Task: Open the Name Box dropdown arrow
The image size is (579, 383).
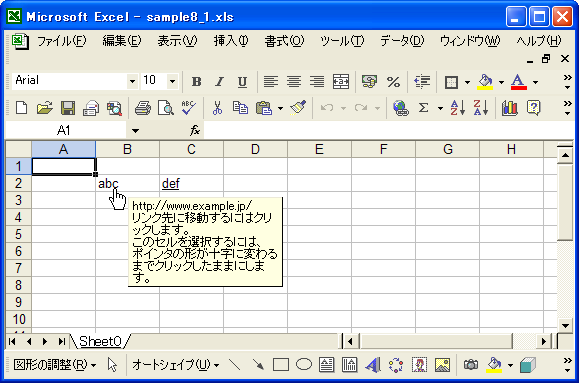Action: pos(135,131)
